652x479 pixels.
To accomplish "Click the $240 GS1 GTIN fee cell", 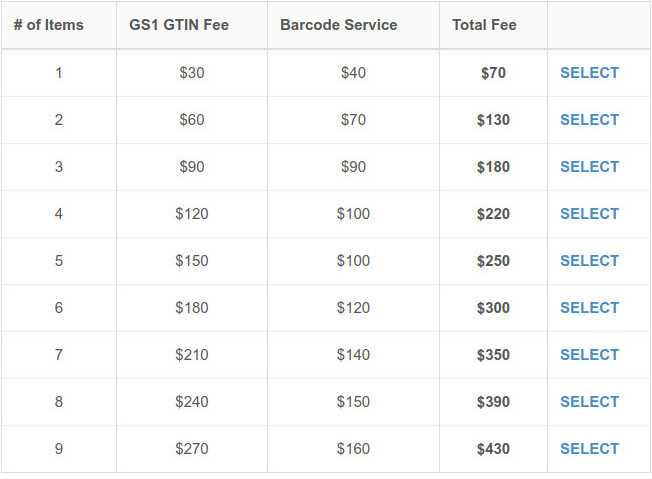I will [192, 402].
